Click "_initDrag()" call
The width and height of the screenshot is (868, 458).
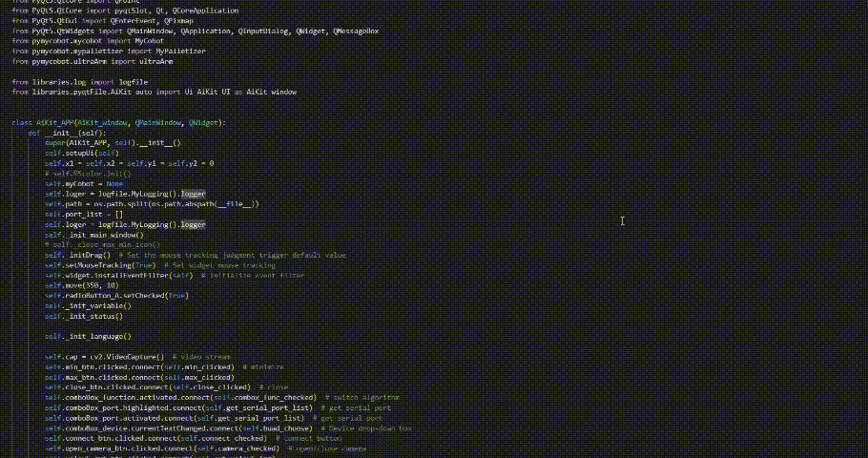point(88,256)
